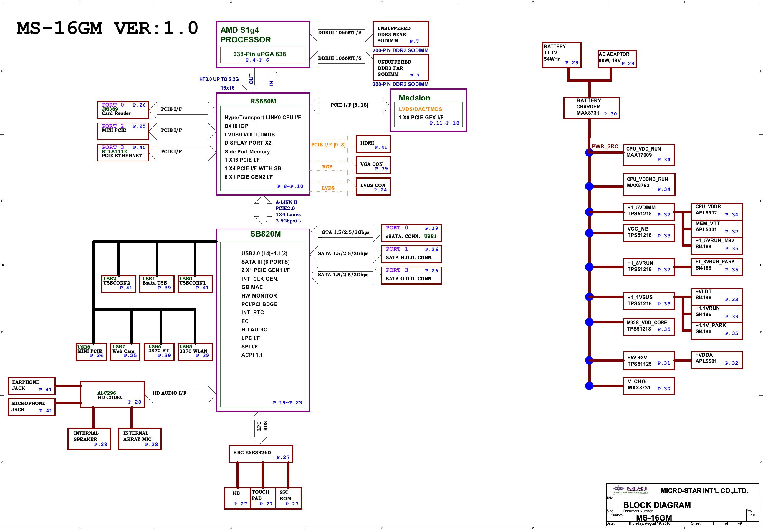Click the eSATA. CONN. USB1 port box
The height and width of the screenshot is (532, 763).
coord(411,233)
